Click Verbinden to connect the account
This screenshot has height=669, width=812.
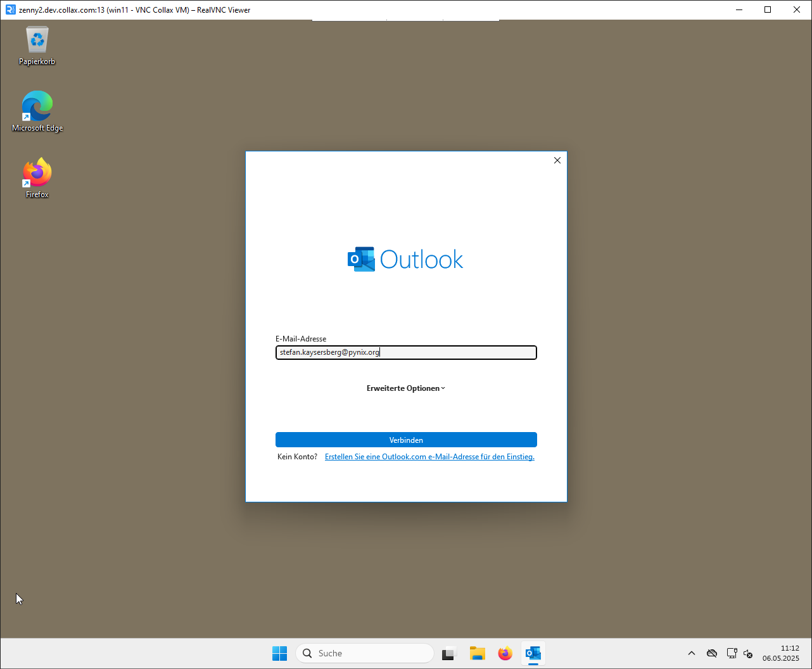[x=405, y=440]
